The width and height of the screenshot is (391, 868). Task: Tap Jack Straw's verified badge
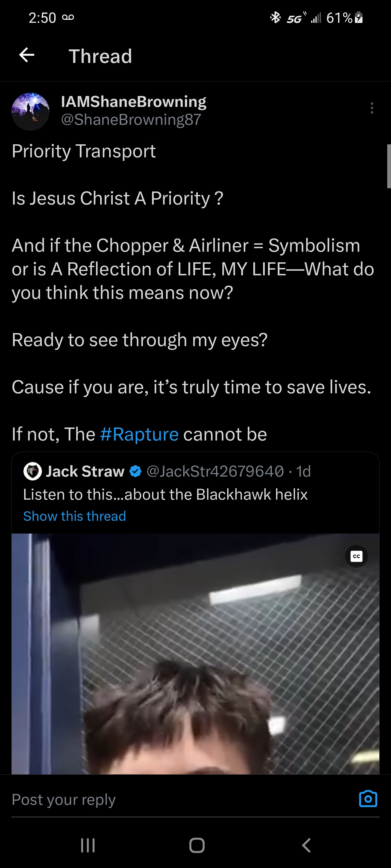coord(135,471)
